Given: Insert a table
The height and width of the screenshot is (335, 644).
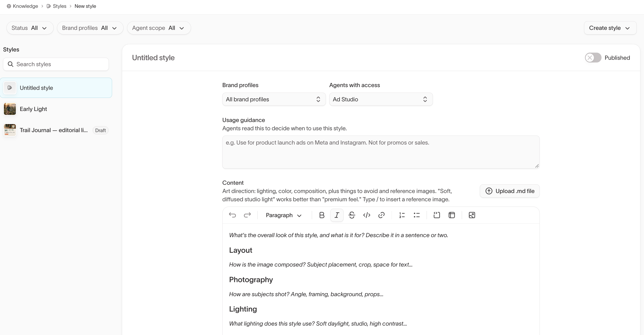Looking at the screenshot, I should coord(452,215).
